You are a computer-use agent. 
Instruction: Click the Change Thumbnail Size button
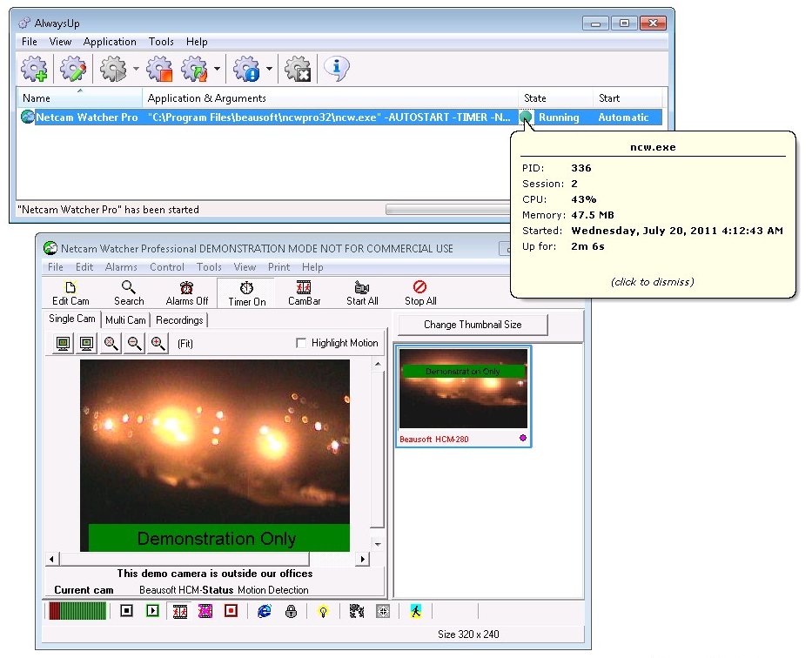[473, 325]
